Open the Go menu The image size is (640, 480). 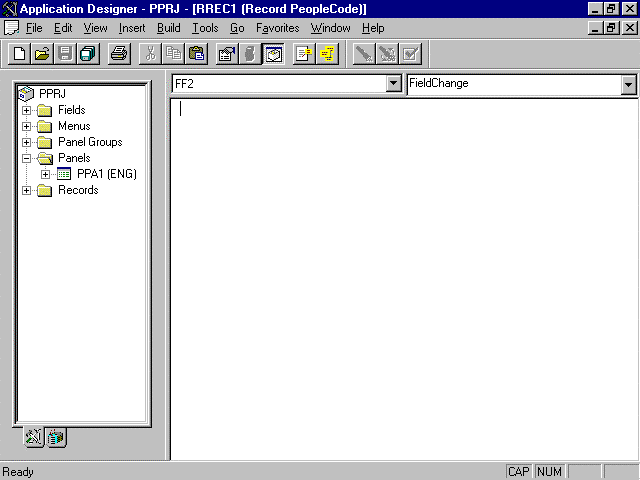[x=237, y=28]
